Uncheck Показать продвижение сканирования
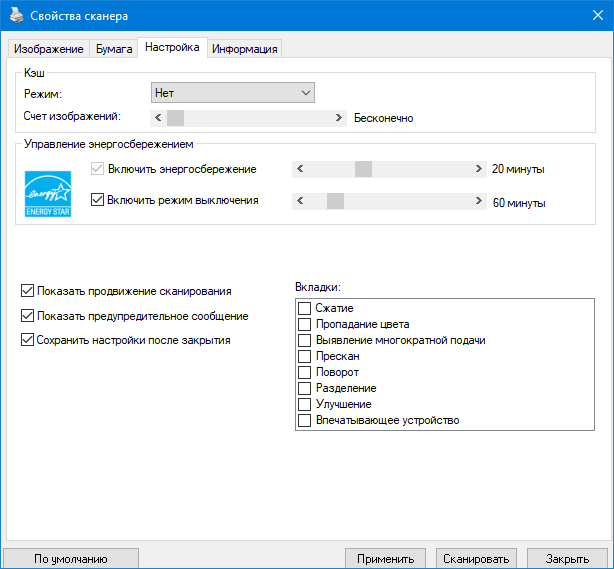 pyautogui.click(x=27, y=291)
